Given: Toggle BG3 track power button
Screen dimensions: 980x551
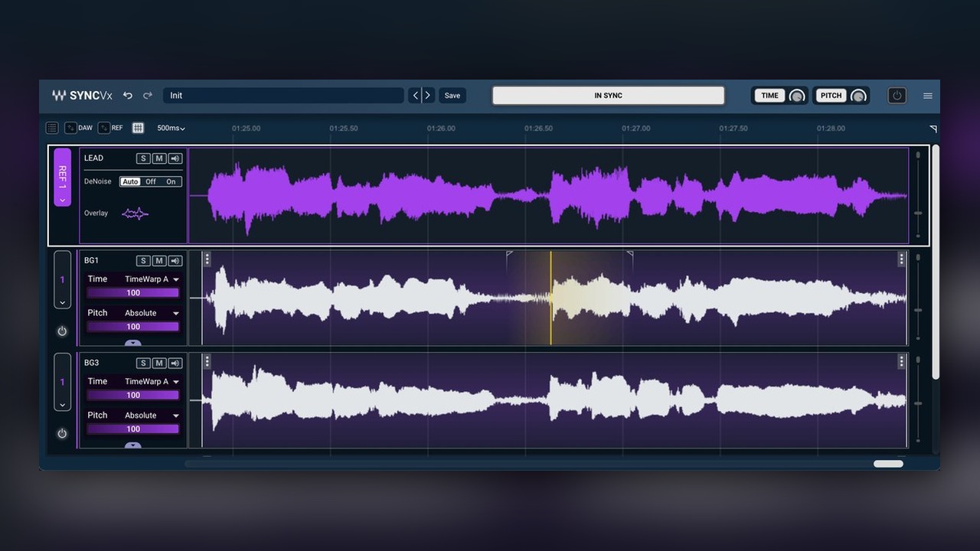Looking at the screenshot, I should pos(62,433).
